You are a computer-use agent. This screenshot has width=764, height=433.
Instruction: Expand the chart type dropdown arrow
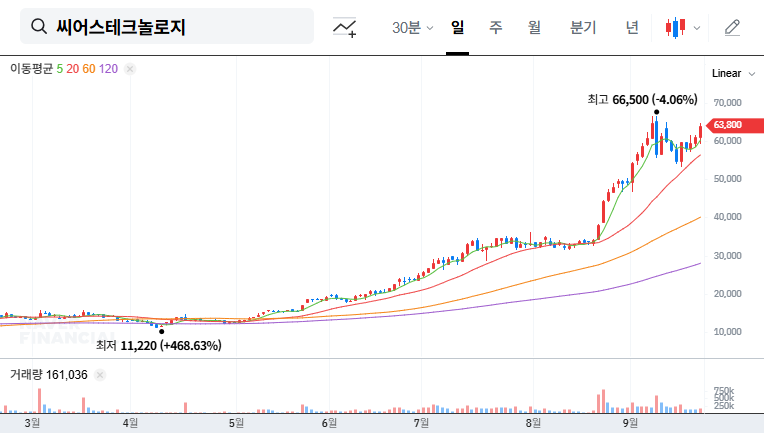(697, 28)
